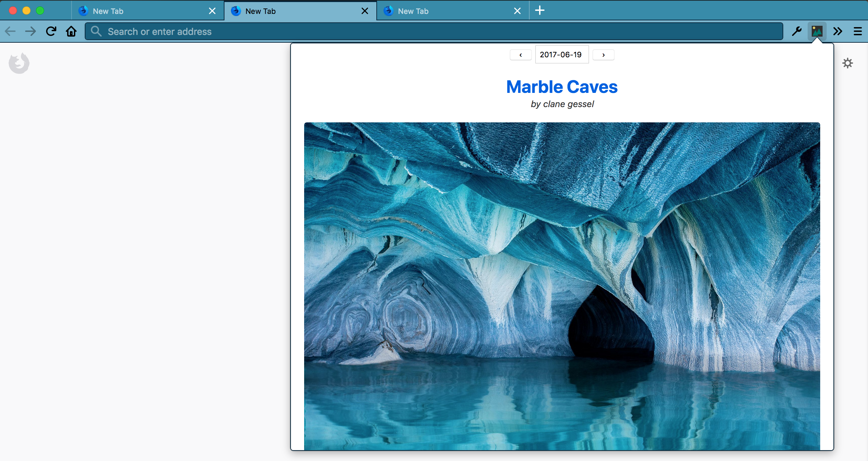The width and height of the screenshot is (868, 461).
Task: Toggle the picture extension toolbar icon
Action: pyautogui.click(x=817, y=32)
